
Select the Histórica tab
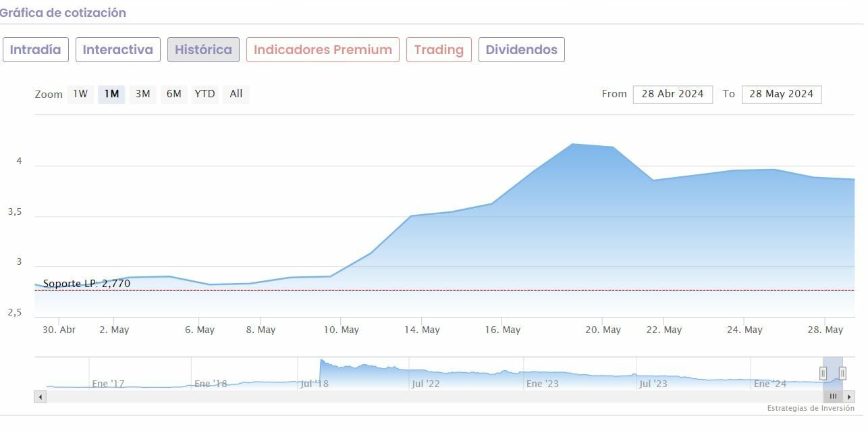pyautogui.click(x=203, y=49)
